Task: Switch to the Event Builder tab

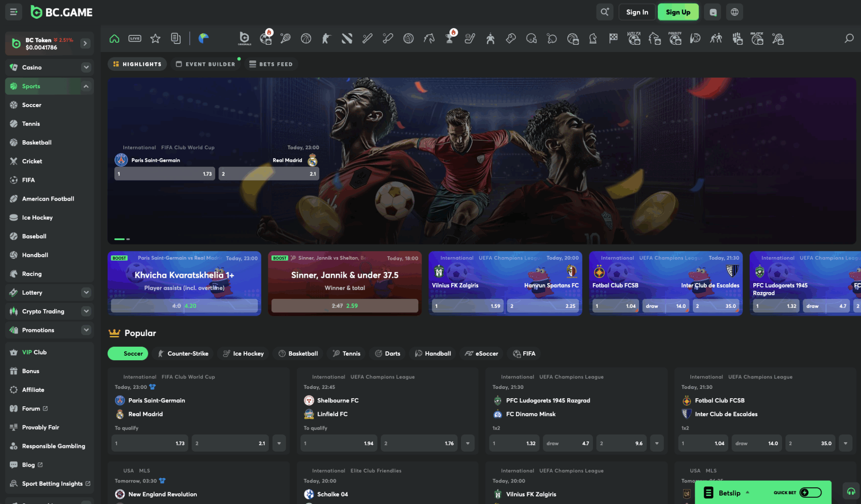Action: [x=205, y=64]
